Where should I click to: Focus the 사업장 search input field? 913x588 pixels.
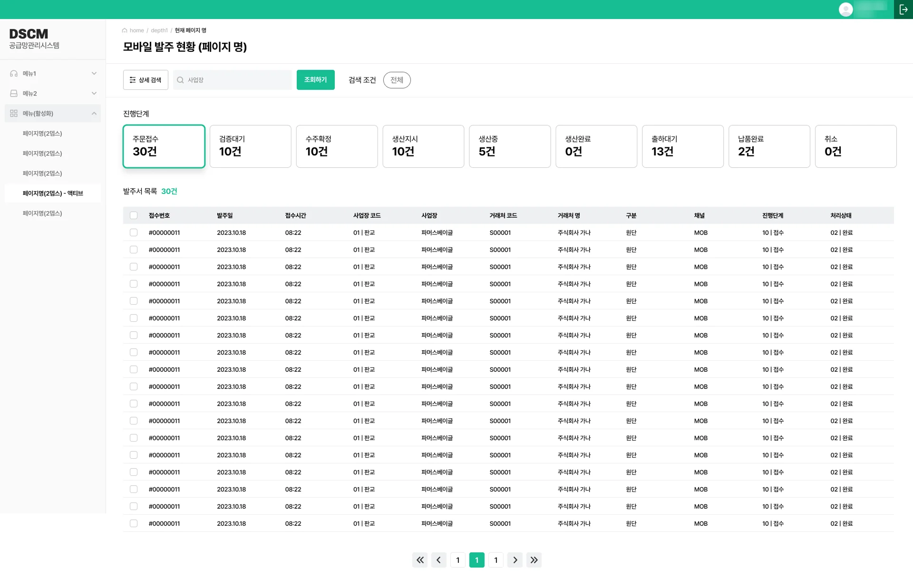pyautogui.click(x=233, y=80)
